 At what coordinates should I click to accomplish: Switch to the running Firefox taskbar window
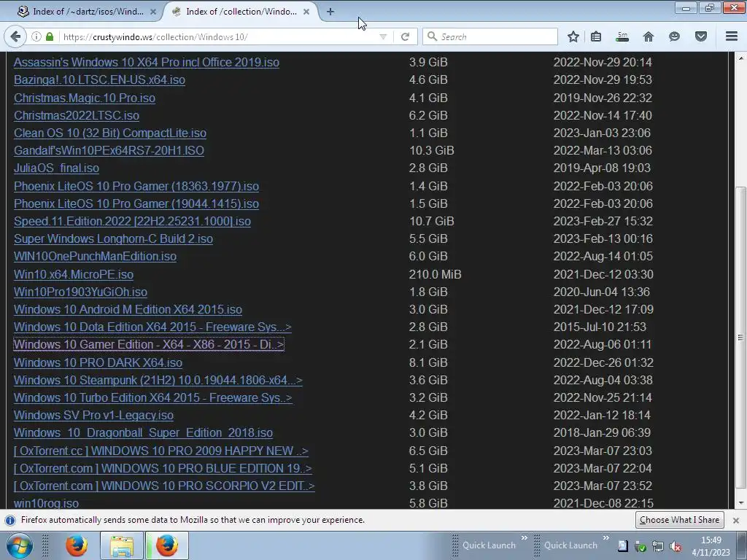[x=167, y=545]
